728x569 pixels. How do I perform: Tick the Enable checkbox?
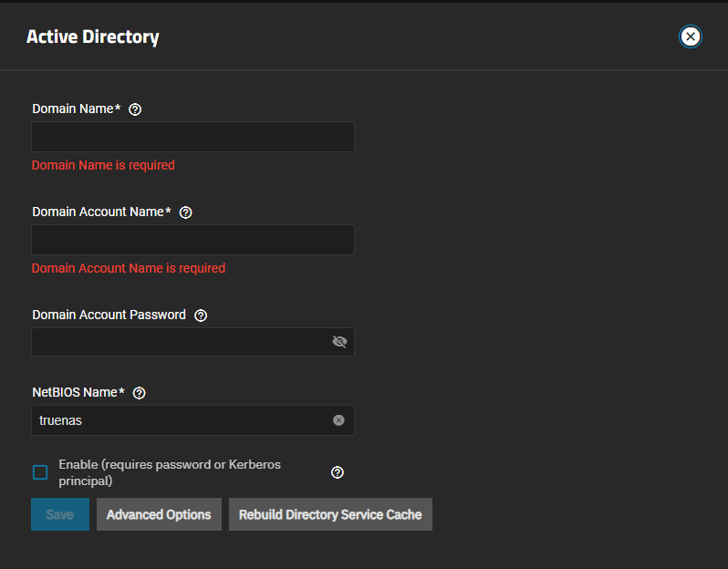(40, 472)
